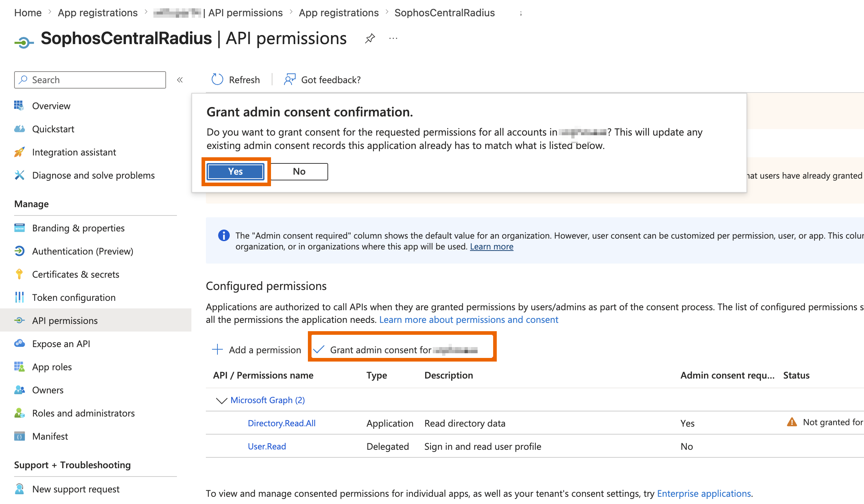Select Token configuration menu item
864x504 pixels.
point(74,297)
